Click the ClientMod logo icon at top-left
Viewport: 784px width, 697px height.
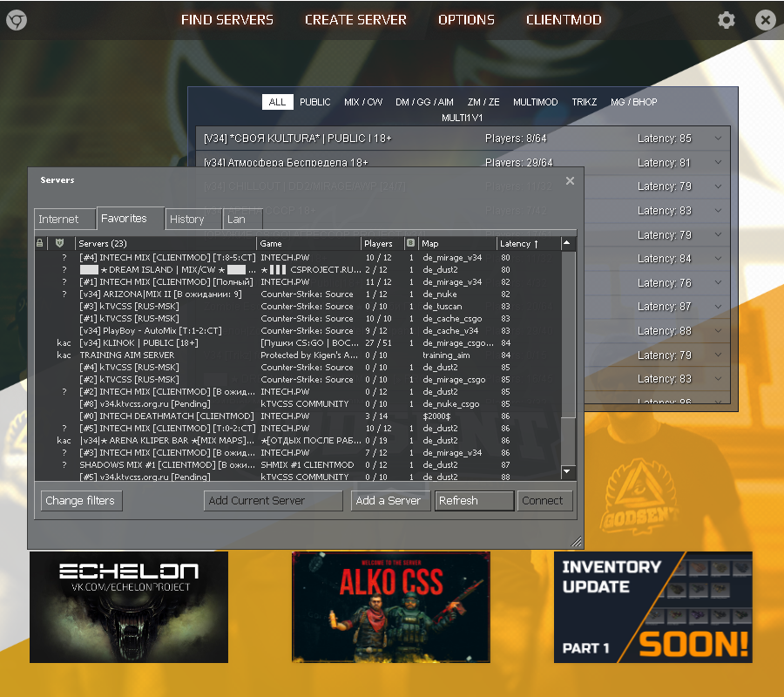[17, 20]
